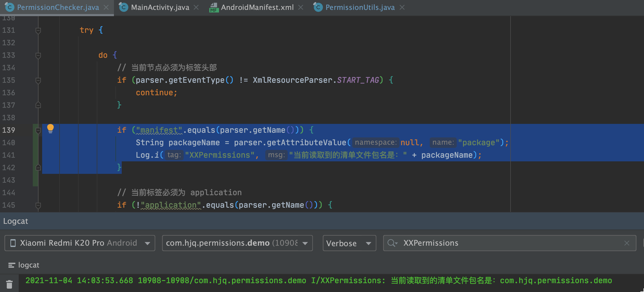Collapse the if block at line 135

[x=38, y=80]
